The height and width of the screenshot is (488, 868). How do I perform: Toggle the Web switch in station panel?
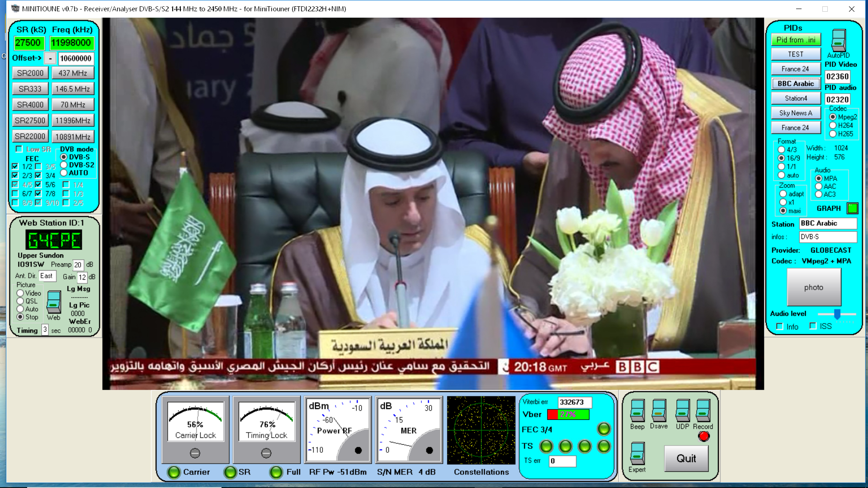tap(54, 302)
